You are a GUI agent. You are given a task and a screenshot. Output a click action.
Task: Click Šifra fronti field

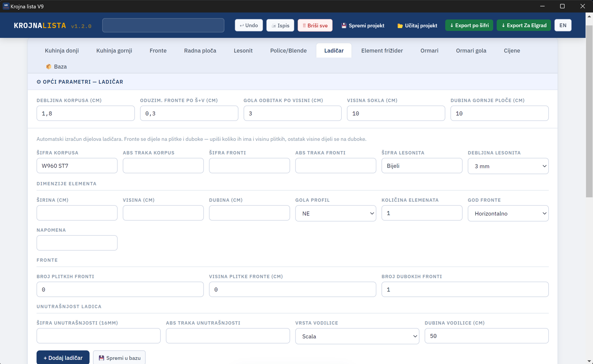click(249, 166)
